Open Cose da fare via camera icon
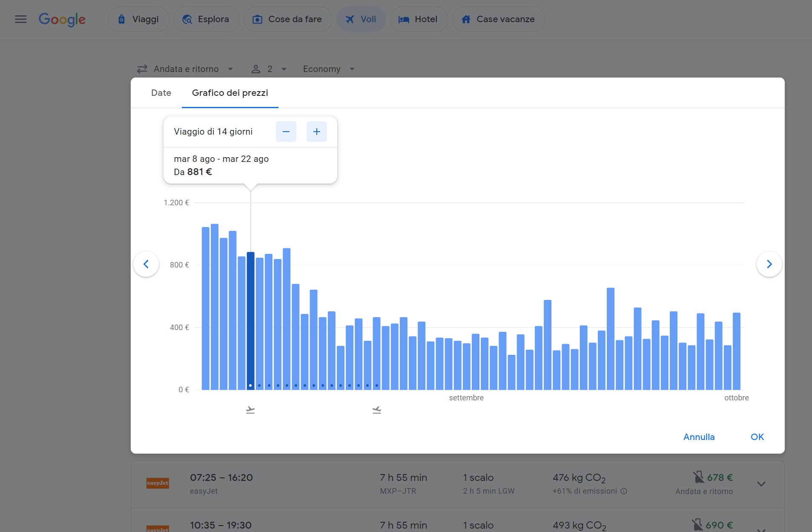 [257, 19]
